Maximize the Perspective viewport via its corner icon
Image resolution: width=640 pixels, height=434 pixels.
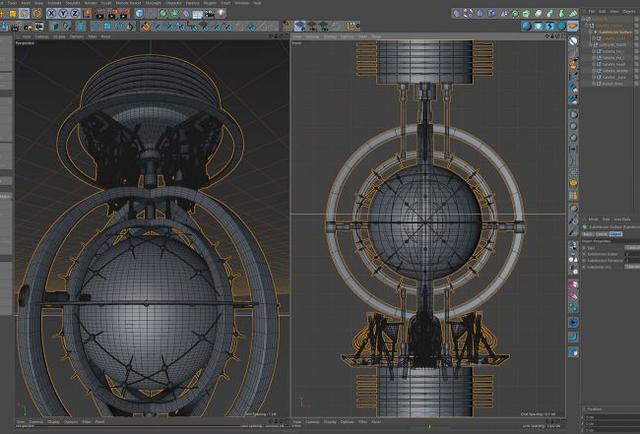[286, 36]
